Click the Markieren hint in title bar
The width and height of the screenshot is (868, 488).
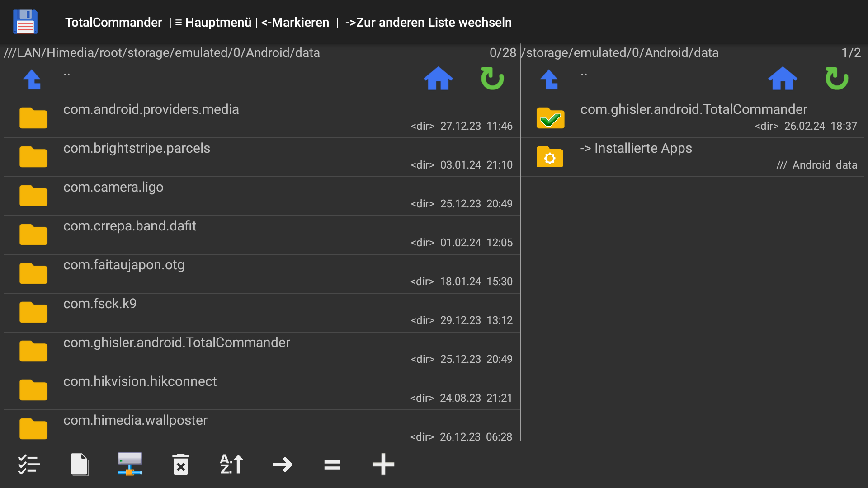coord(295,22)
